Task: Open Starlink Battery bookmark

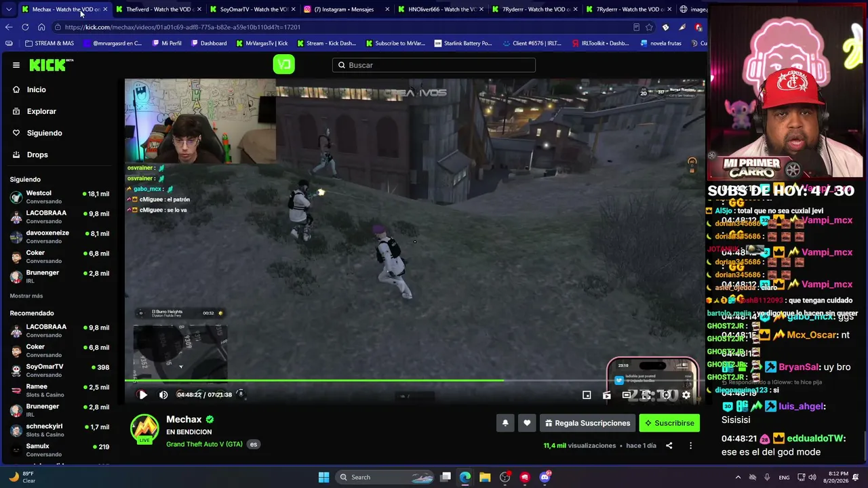Action: tap(463, 43)
